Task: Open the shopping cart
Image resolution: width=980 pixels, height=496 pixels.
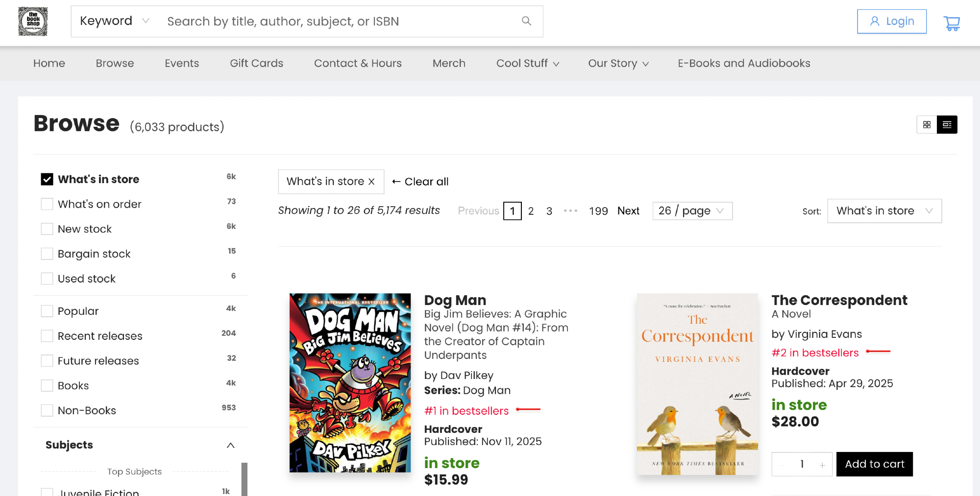Action: click(x=952, y=23)
